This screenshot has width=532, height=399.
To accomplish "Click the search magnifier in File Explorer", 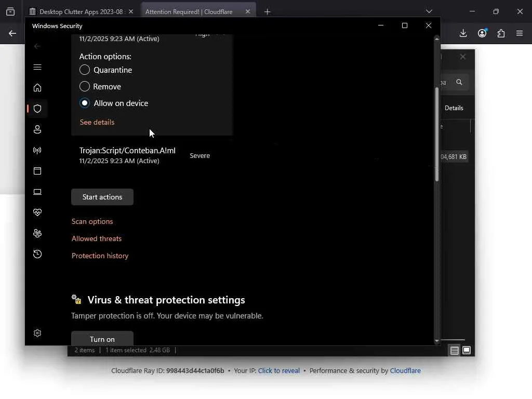I will 459,82.
